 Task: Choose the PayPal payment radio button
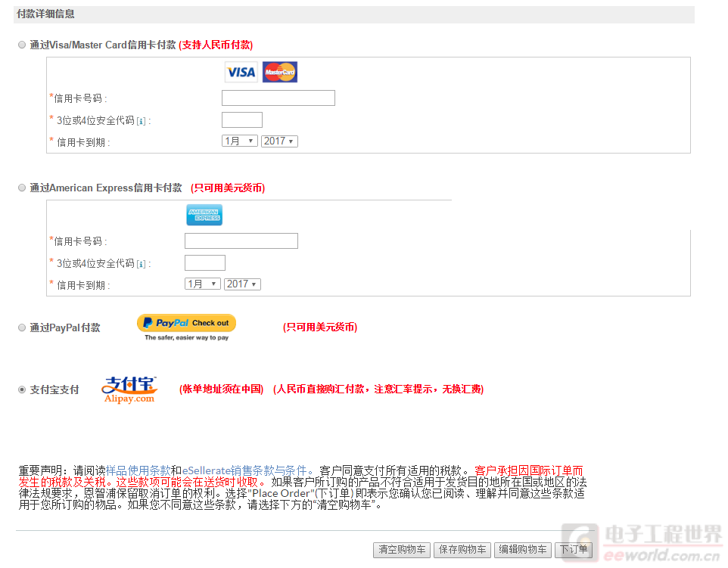point(22,327)
